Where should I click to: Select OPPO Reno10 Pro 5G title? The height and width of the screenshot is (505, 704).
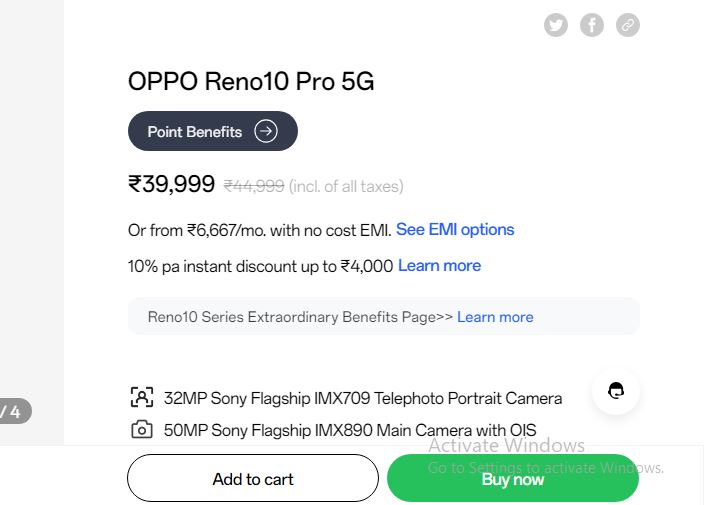pyautogui.click(x=251, y=81)
